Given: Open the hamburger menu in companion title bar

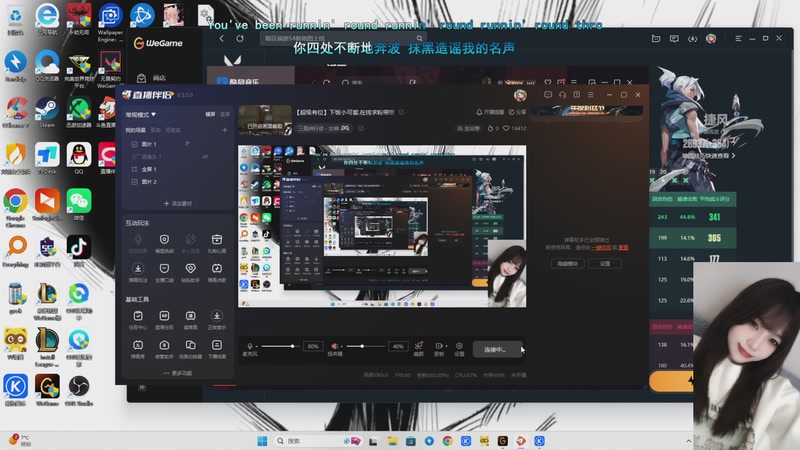Looking at the screenshot, I should pos(591,95).
